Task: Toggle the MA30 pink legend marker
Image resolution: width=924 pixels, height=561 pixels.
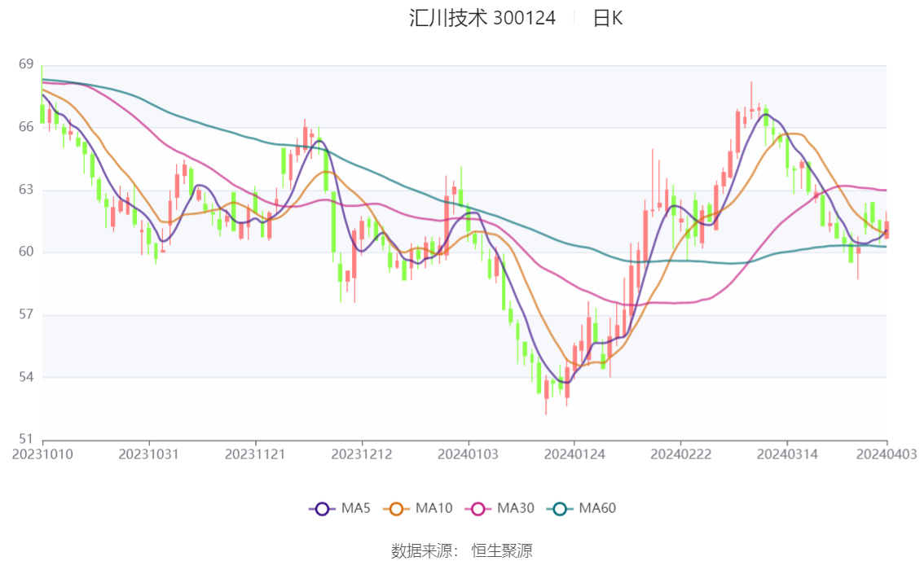Action: (478, 509)
